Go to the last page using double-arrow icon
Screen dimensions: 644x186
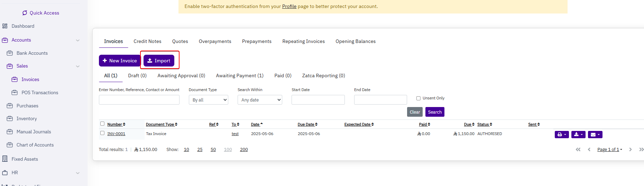641,150
